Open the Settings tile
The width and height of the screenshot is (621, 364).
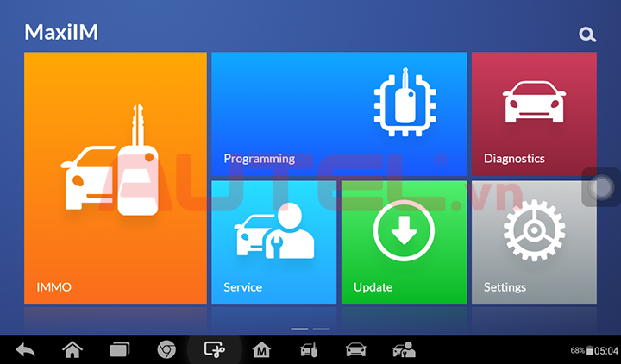pyautogui.click(x=534, y=242)
